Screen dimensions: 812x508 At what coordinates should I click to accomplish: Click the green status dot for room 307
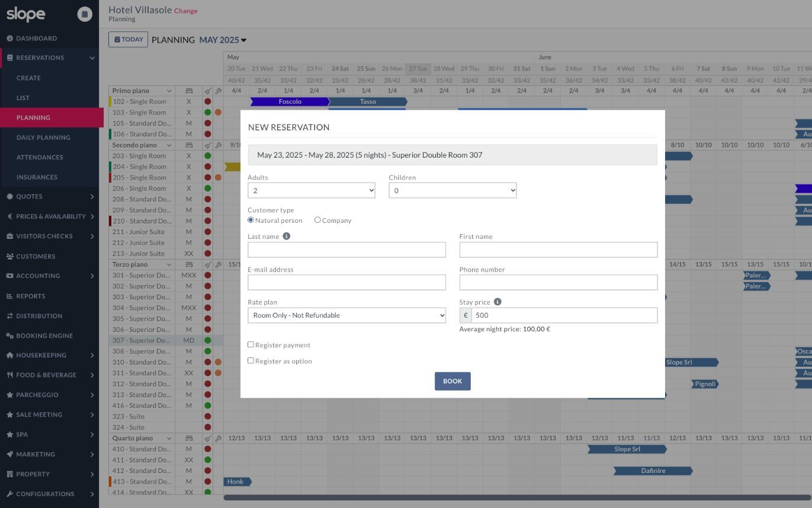pos(208,341)
